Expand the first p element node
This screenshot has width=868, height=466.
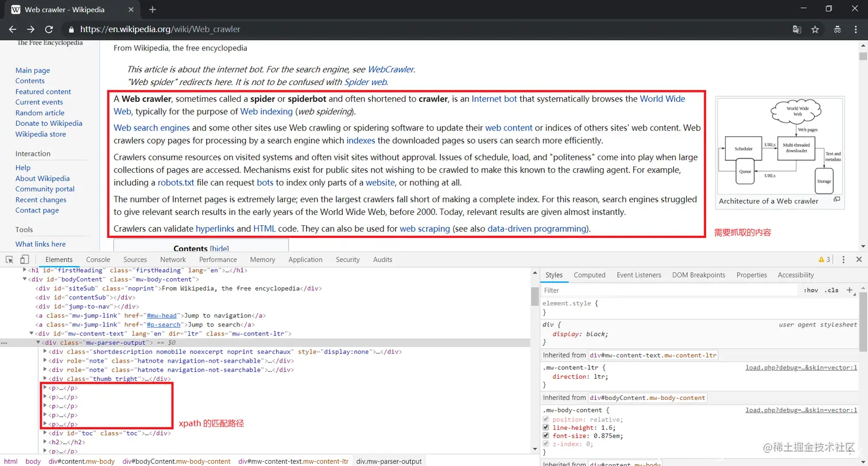(x=45, y=388)
